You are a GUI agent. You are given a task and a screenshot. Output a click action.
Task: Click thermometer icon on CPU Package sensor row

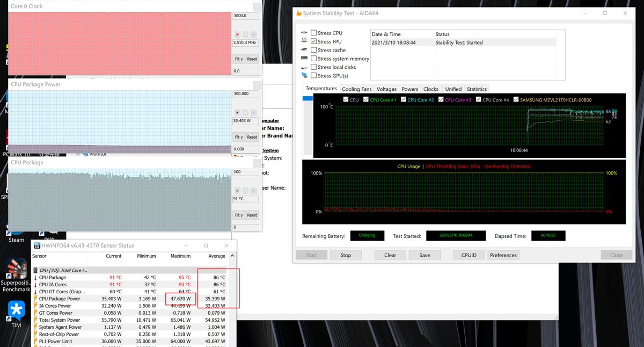tap(35, 277)
